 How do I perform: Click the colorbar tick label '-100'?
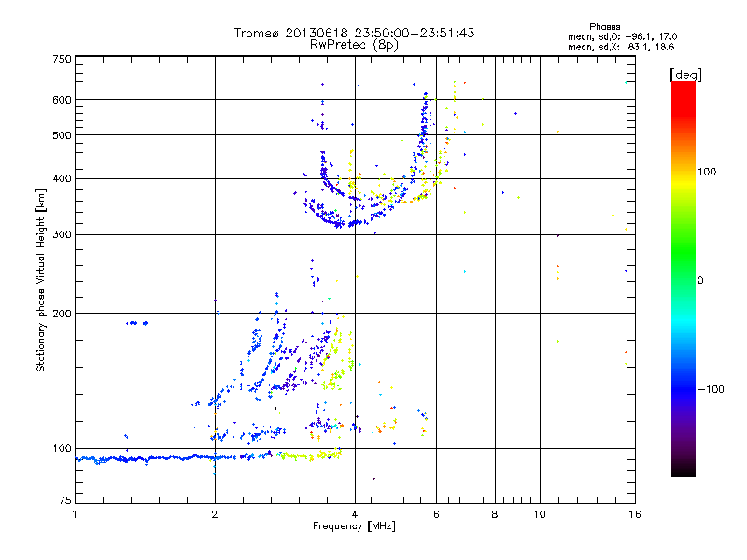coord(711,389)
